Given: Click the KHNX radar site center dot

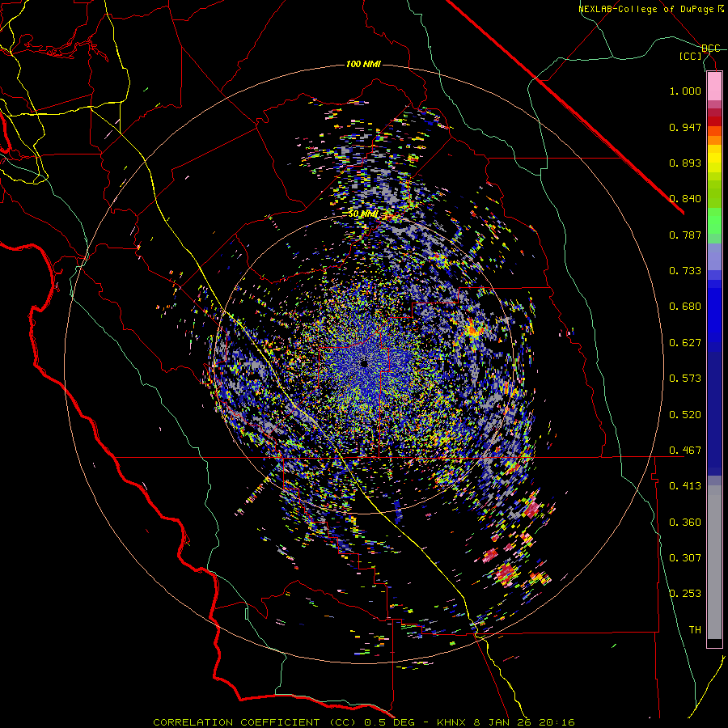Looking at the screenshot, I should [x=364, y=363].
